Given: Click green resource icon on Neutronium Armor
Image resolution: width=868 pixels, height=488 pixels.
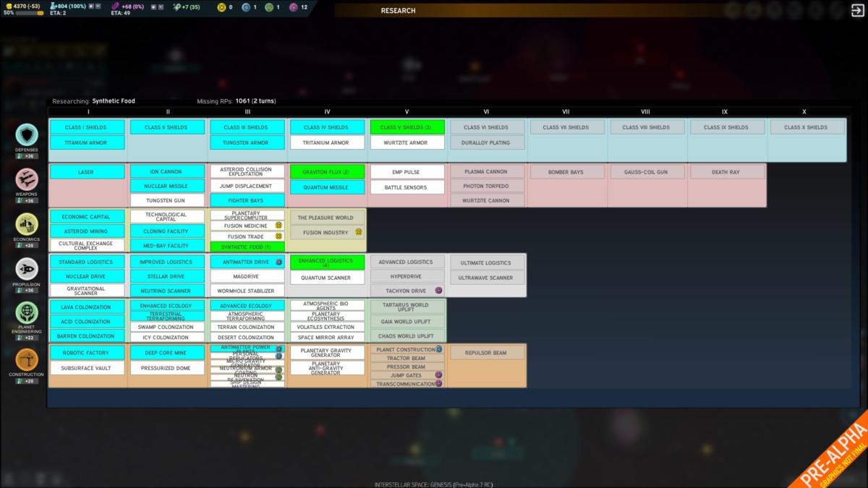Looking at the screenshot, I should (278, 369).
